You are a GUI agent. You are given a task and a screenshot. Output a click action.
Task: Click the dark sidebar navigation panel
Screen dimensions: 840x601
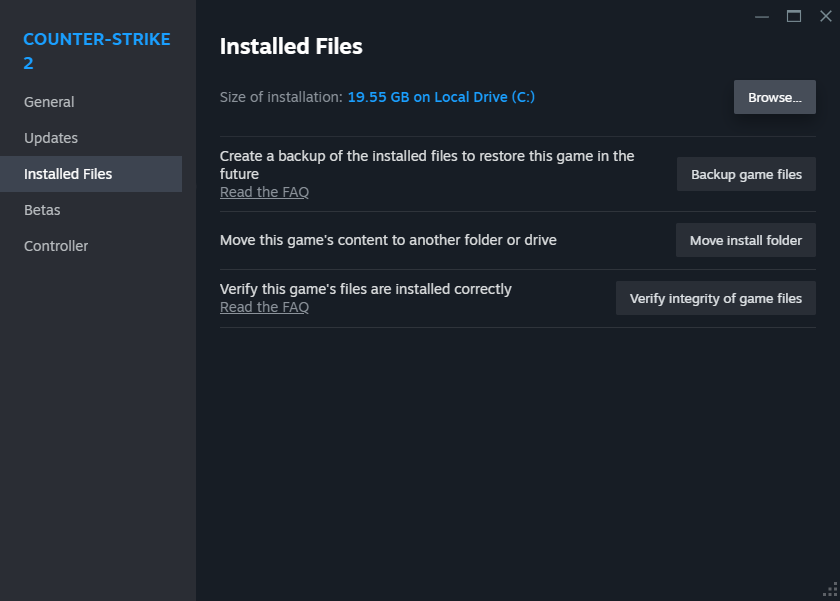pyautogui.click(x=98, y=420)
